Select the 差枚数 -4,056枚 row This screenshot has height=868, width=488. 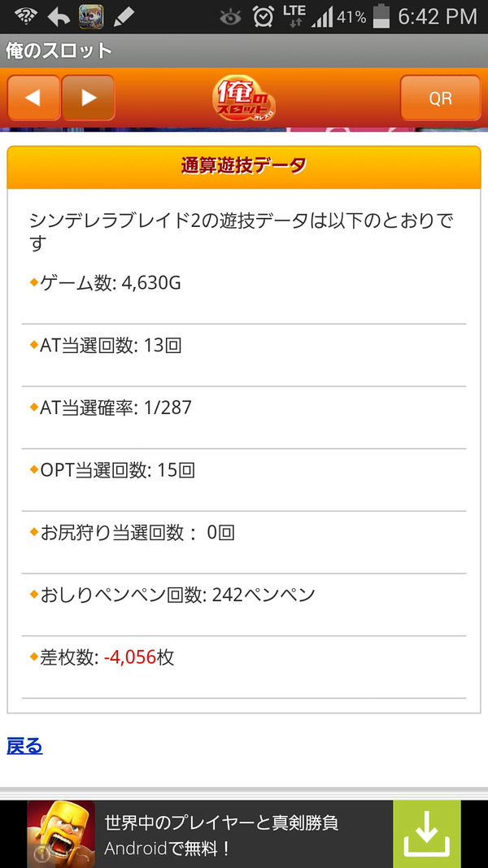tap(244, 667)
